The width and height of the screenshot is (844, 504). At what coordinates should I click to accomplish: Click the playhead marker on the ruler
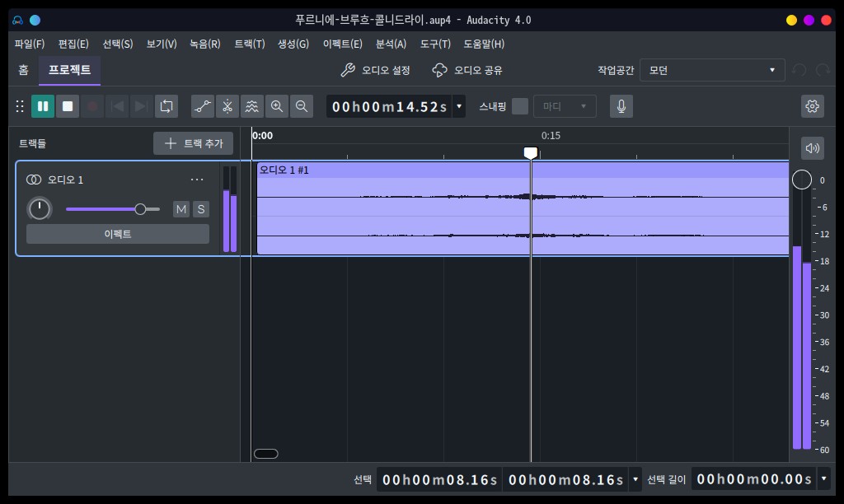[x=531, y=152]
